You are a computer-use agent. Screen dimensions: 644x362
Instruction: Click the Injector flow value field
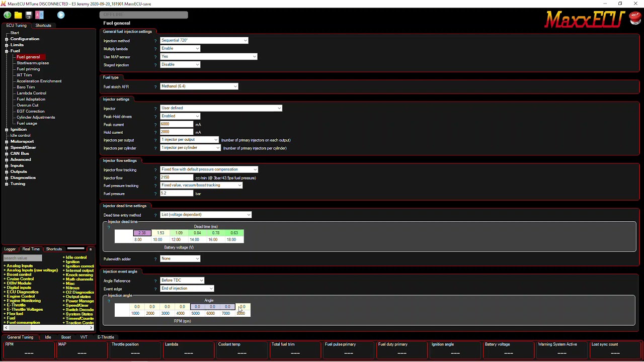[x=177, y=177]
